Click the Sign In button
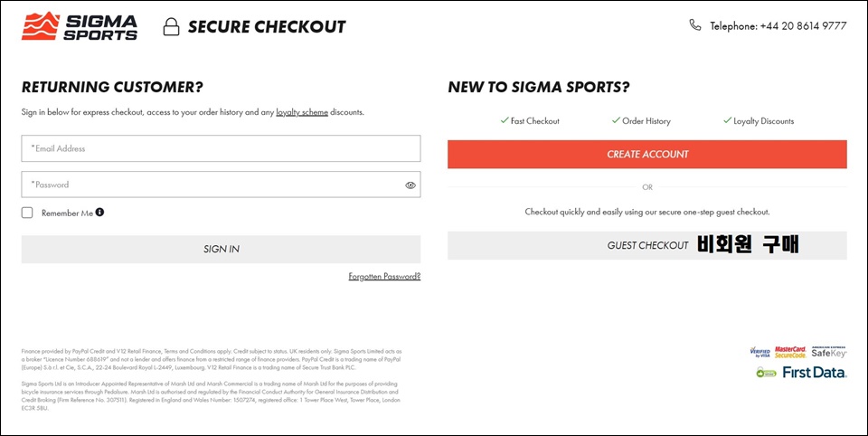The width and height of the screenshot is (868, 436). coord(221,250)
